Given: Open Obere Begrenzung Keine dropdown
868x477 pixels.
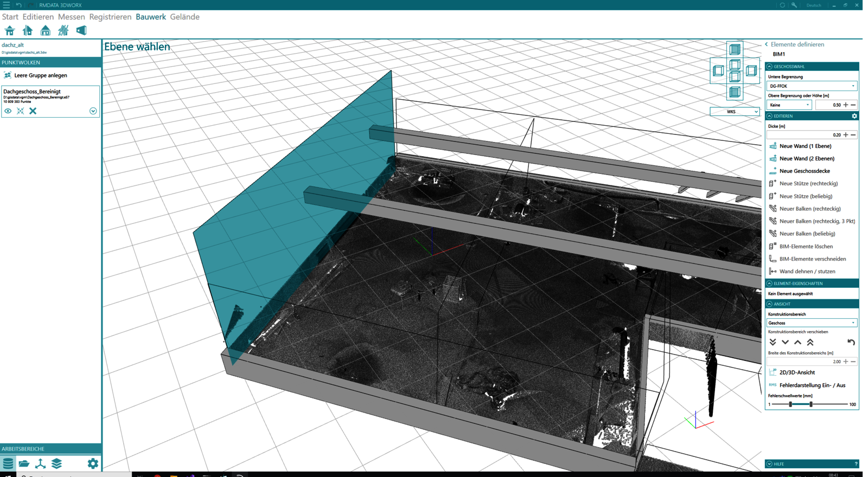Looking at the screenshot, I should [x=789, y=105].
